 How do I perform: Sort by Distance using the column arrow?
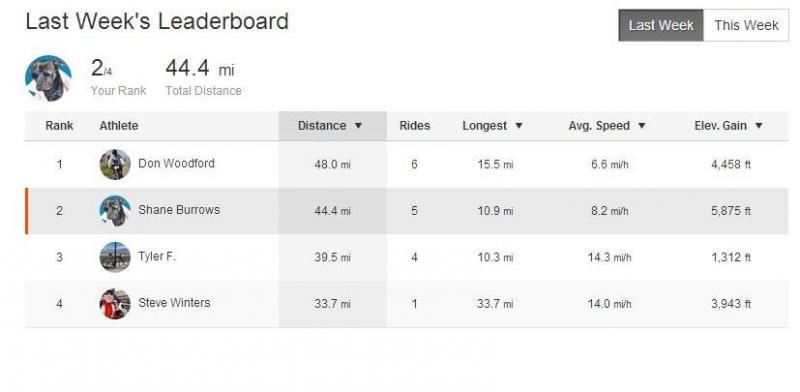pyautogui.click(x=358, y=126)
